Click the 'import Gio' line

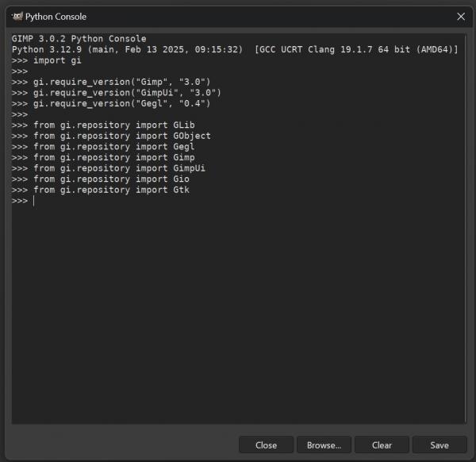[101, 179]
